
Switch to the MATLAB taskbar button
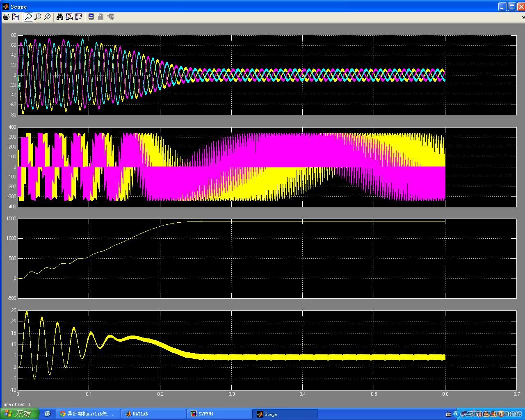(x=153, y=414)
